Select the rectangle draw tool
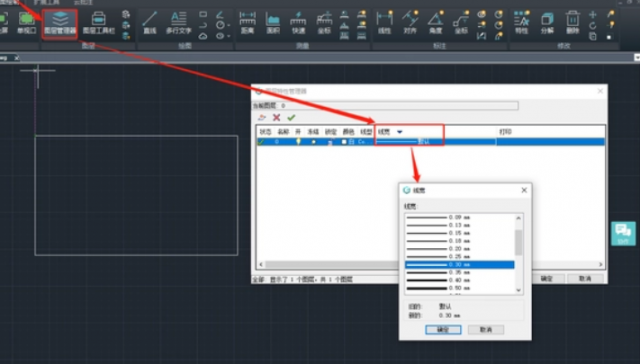The image size is (640, 364). tap(203, 14)
